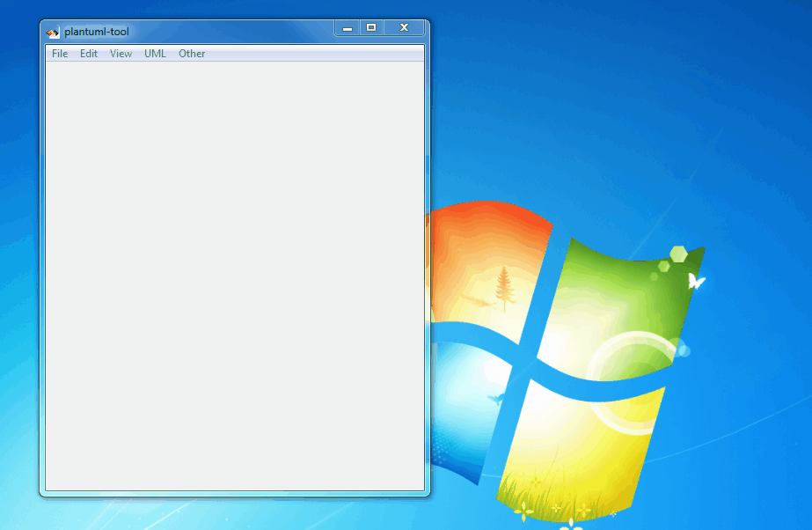Close the plantuml-tool window
This screenshot has height=530, width=812.
click(x=404, y=28)
